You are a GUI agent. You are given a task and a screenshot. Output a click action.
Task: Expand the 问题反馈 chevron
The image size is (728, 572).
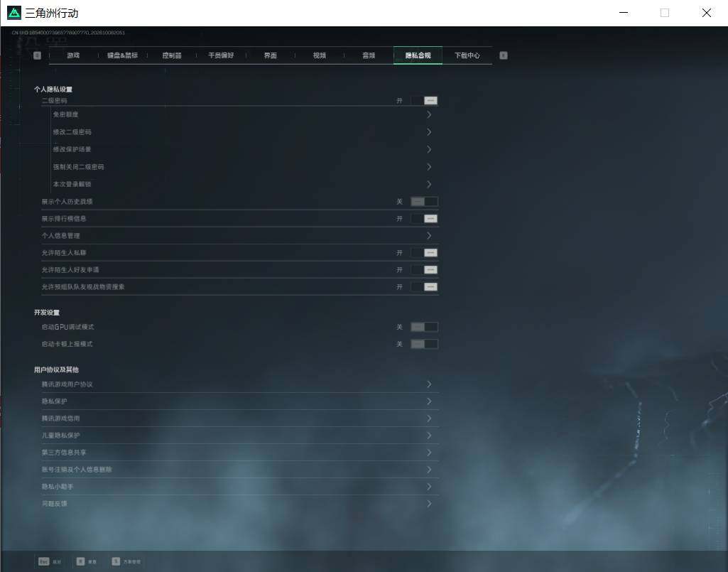tap(429, 504)
